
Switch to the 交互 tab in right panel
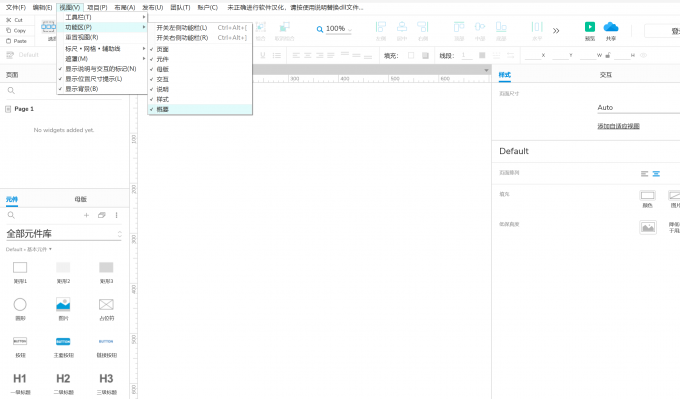click(606, 75)
